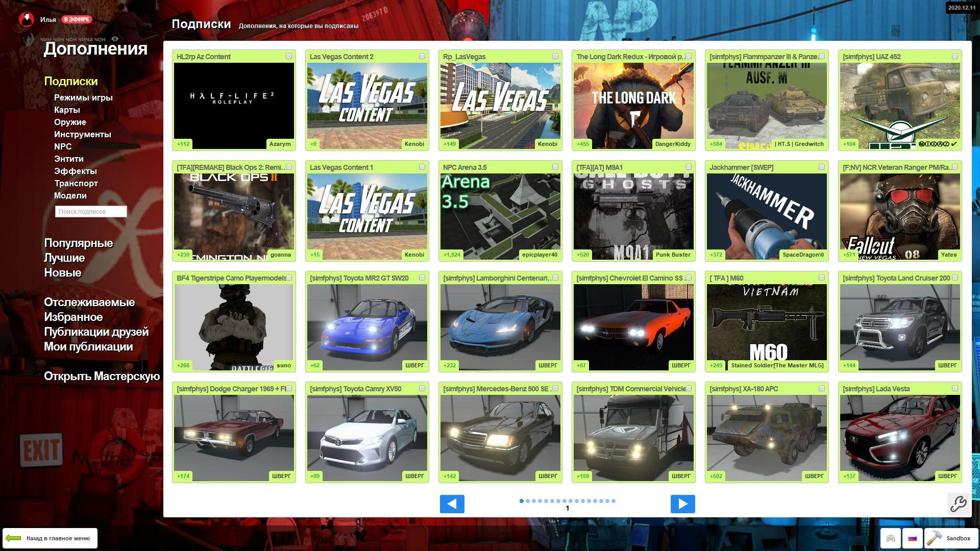Tick checkbox on Jackhammer [SWEP]

822,167
